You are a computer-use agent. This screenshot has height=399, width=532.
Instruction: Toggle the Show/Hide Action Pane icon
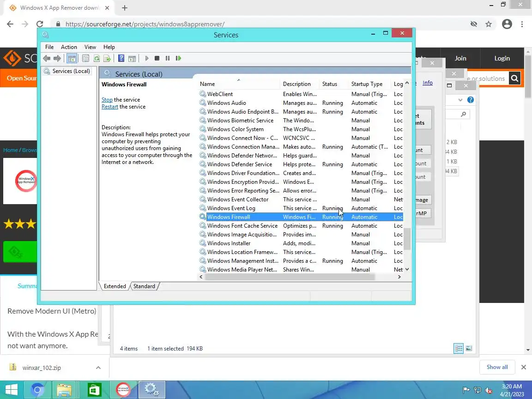pyautogui.click(x=132, y=58)
